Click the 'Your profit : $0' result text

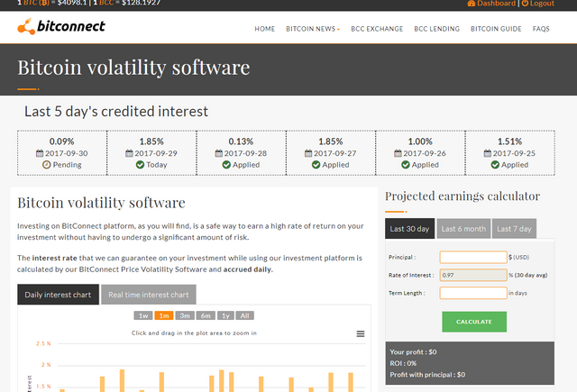point(413,352)
